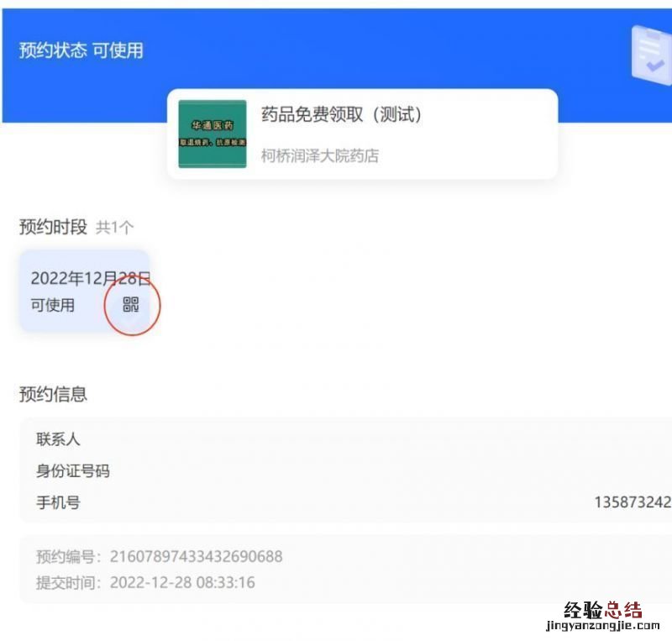Screen dimensions: 672x641
Task: Click the 预约信息 section heading
Action: pos(53,394)
